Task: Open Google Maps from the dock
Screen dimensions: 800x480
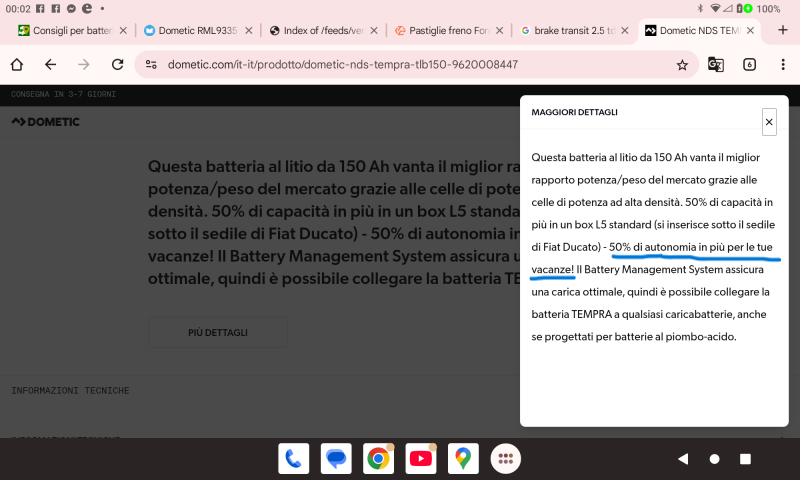Action: pos(463,459)
